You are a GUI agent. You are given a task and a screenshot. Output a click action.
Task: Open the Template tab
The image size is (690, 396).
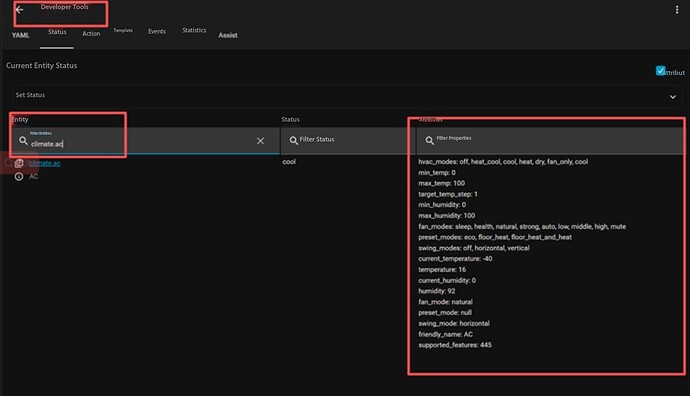[123, 30]
